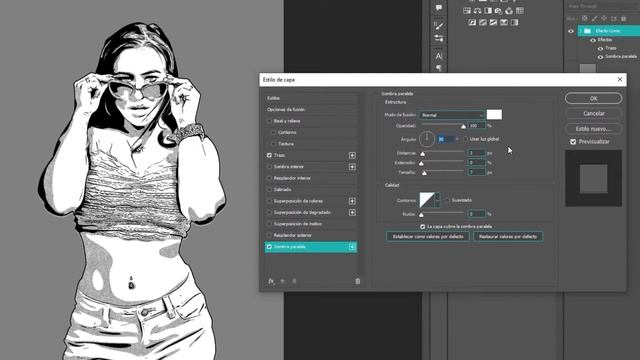Add a Hue/Saturation adjustment layer
Viewport: 640px width, 360px height.
coord(467,11)
